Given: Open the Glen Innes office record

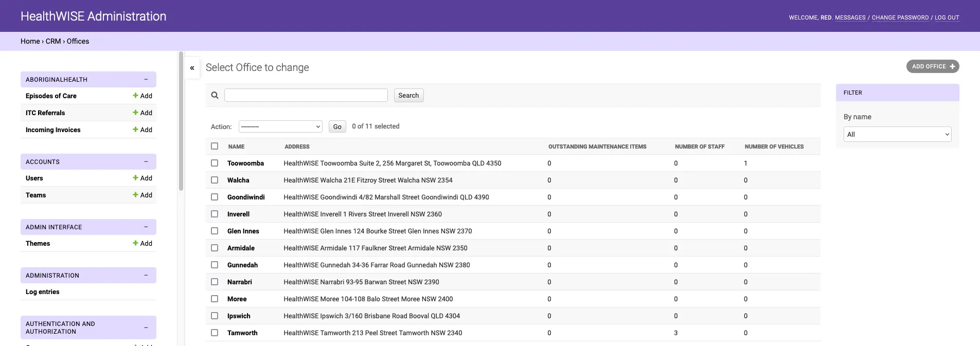Looking at the screenshot, I should [243, 231].
